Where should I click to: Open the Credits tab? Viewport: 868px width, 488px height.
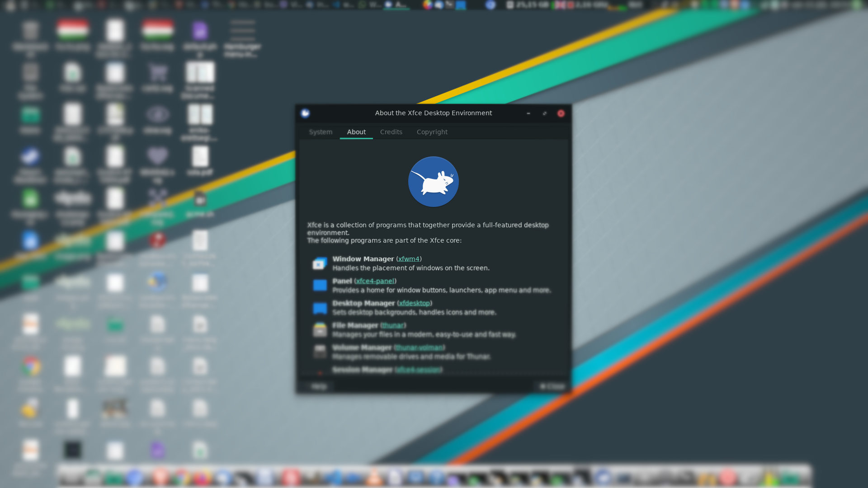(x=391, y=132)
